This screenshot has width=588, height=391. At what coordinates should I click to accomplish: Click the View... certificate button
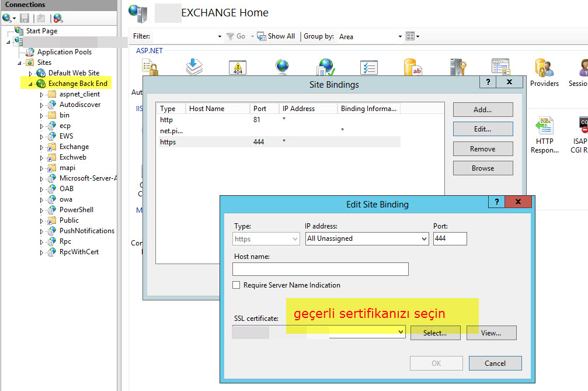tap(491, 333)
